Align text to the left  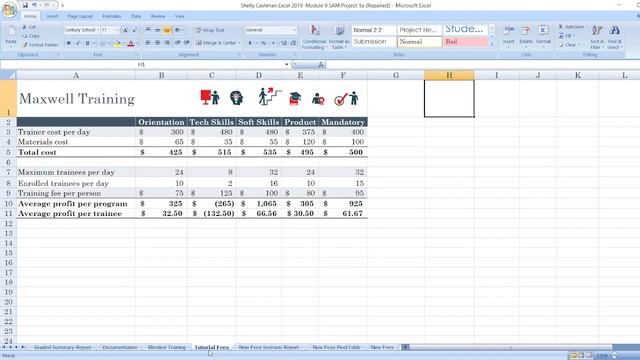[x=148, y=43]
